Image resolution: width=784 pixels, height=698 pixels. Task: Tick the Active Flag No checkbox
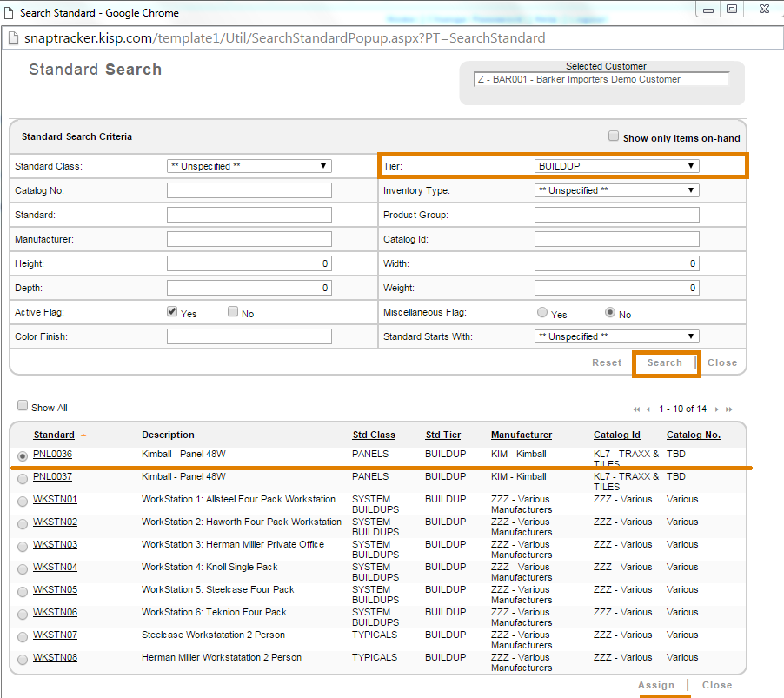[x=233, y=312]
